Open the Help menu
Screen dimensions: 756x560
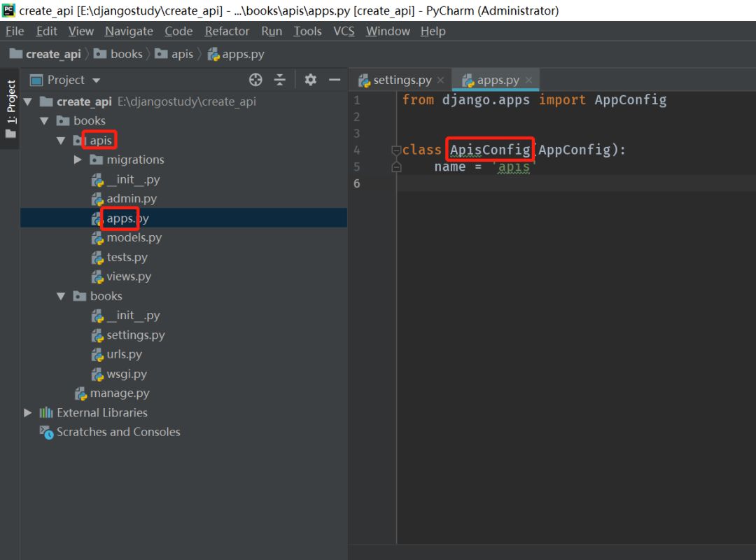click(x=433, y=31)
